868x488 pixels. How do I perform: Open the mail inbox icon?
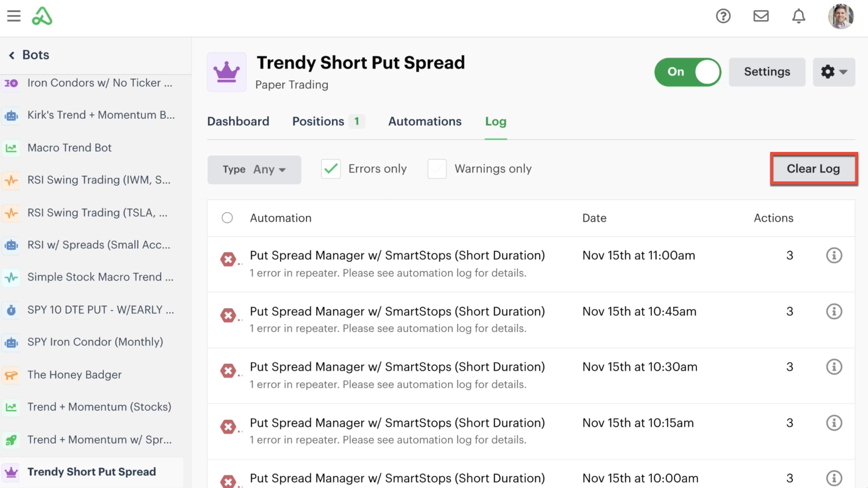[x=761, y=16]
